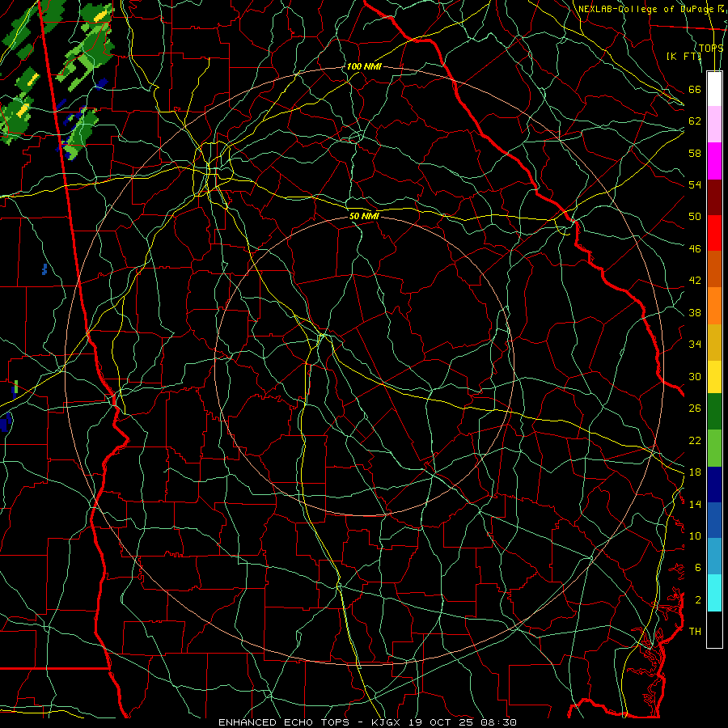Click the TH legend label
728x728 pixels.
tap(695, 632)
